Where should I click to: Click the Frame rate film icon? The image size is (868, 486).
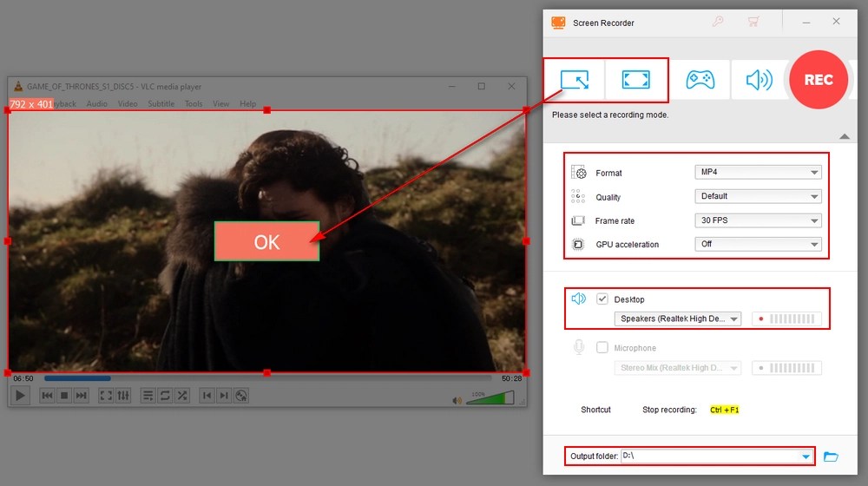pos(577,220)
